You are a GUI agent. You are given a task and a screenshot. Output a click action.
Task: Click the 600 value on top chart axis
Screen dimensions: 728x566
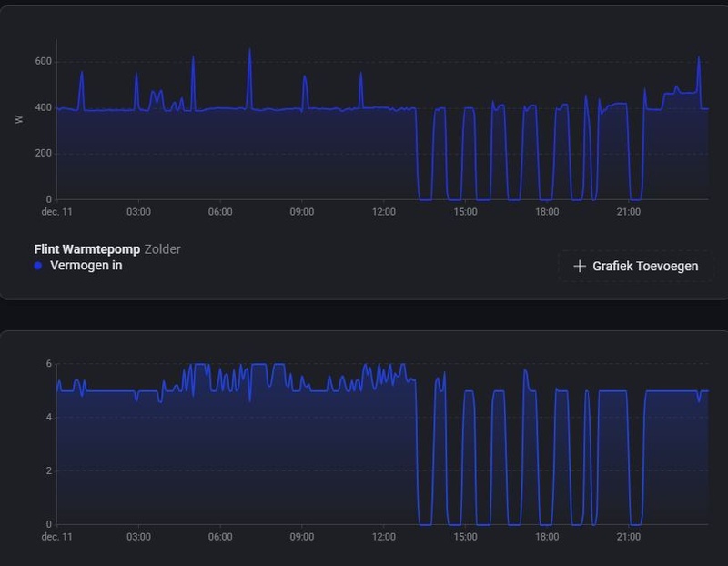43,62
